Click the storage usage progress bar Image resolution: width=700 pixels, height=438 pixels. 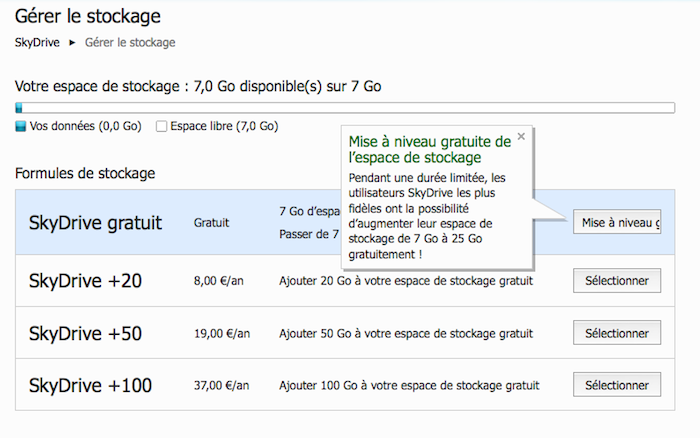pos(345,108)
